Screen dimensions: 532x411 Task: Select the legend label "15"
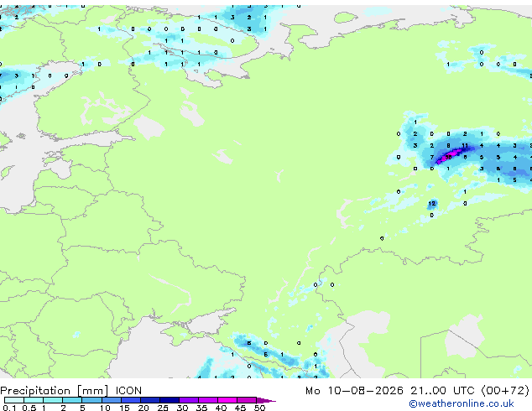[124, 408]
